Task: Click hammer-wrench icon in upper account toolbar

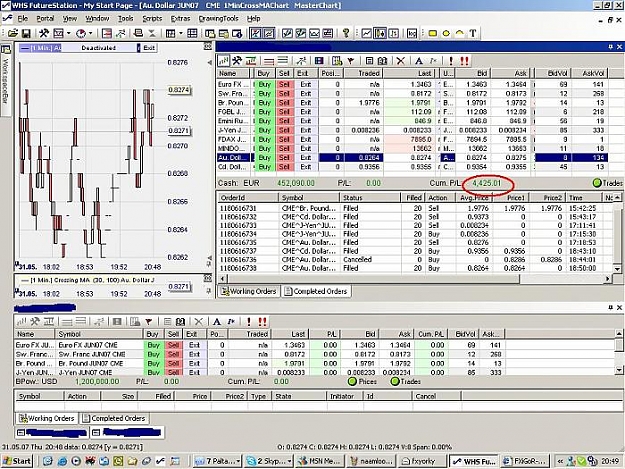Action: point(237,61)
